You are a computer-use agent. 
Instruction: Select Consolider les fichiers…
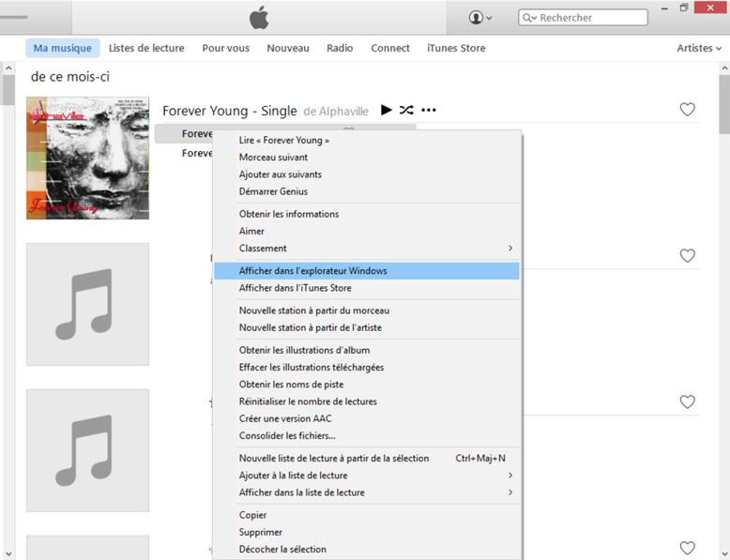pos(366,435)
